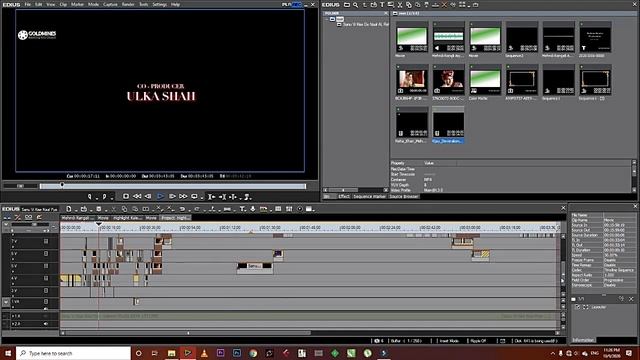Toggle the 1 A audio track speaker
The width and height of the screenshot is (640, 360).
(46, 316)
